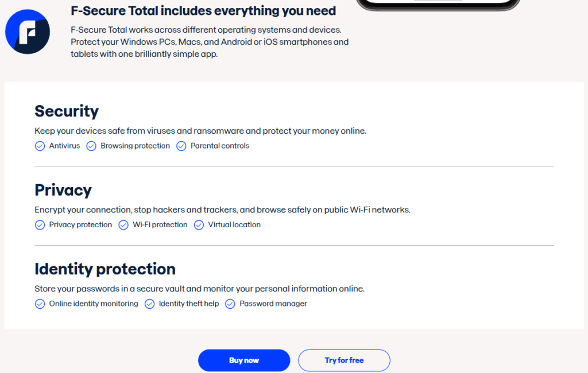Click the Password manager checkmark icon
The width and height of the screenshot is (588, 373).
[x=230, y=304]
